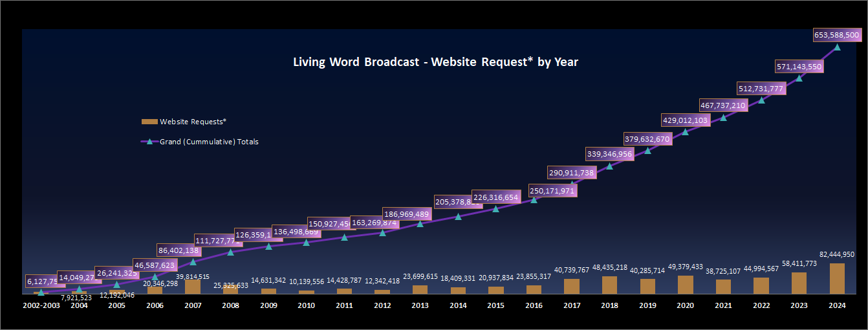Viewport: 868px width, 330px height.
Task: Click the 7,921,523 bar value label
Action: click(76, 298)
